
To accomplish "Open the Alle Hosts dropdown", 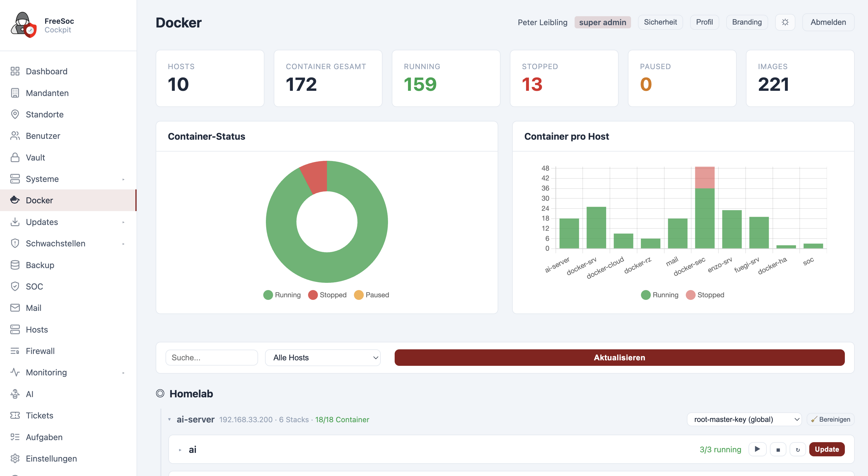I will [323, 357].
